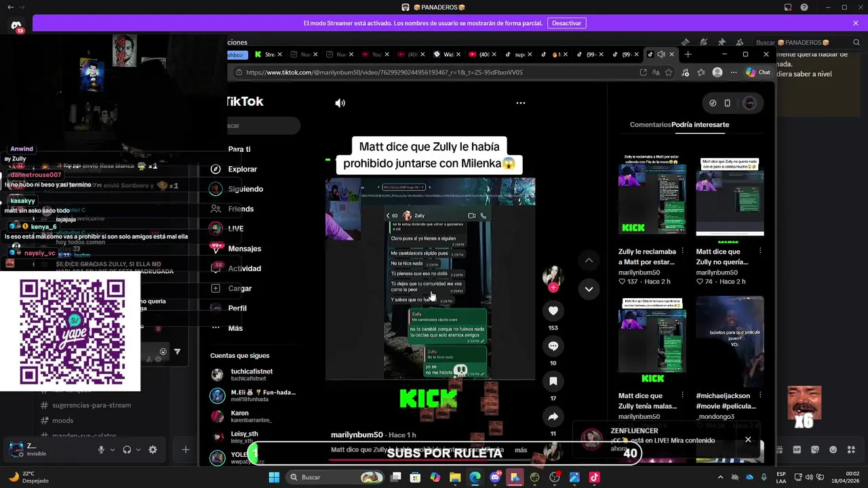This screenshot has height=488, width=868.
Task: Deafen with the Discord headphones icon
Action: pyautogui.click(x=127, y=449)
